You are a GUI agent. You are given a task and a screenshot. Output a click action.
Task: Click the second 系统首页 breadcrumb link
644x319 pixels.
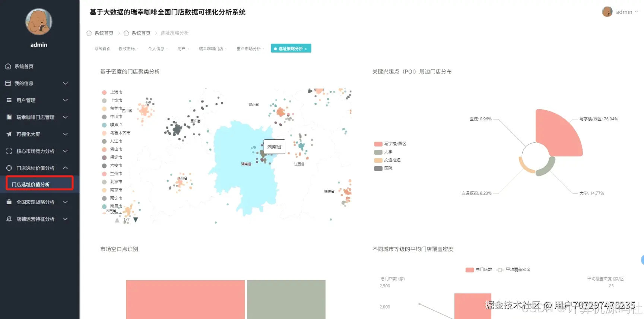(x=141, y=33)
